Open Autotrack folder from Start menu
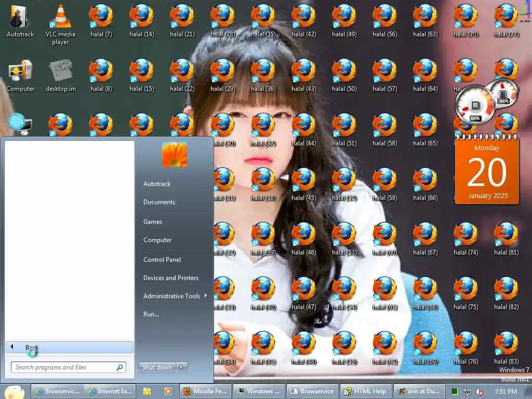This screenshot has height=399, width=532. coord(157,184)
